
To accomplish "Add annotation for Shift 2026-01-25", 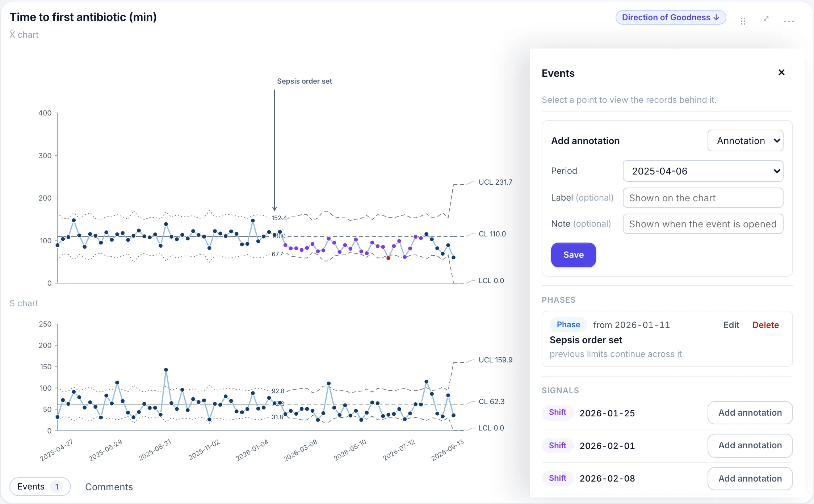I will tap(750, 413).
